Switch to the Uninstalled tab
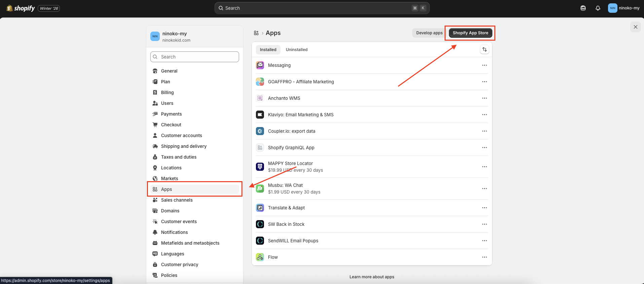The height and width of the screenshot is (284, 644). coord(297,50)
